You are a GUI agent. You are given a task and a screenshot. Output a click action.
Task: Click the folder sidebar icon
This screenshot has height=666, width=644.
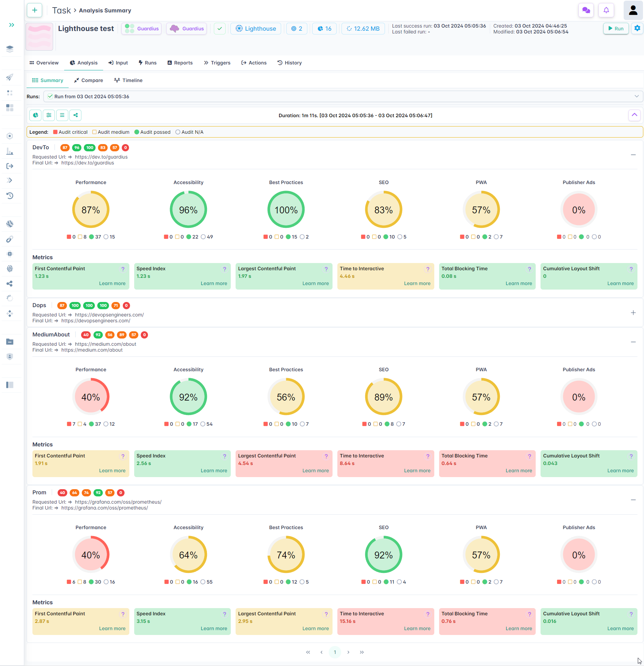[10, 342]
